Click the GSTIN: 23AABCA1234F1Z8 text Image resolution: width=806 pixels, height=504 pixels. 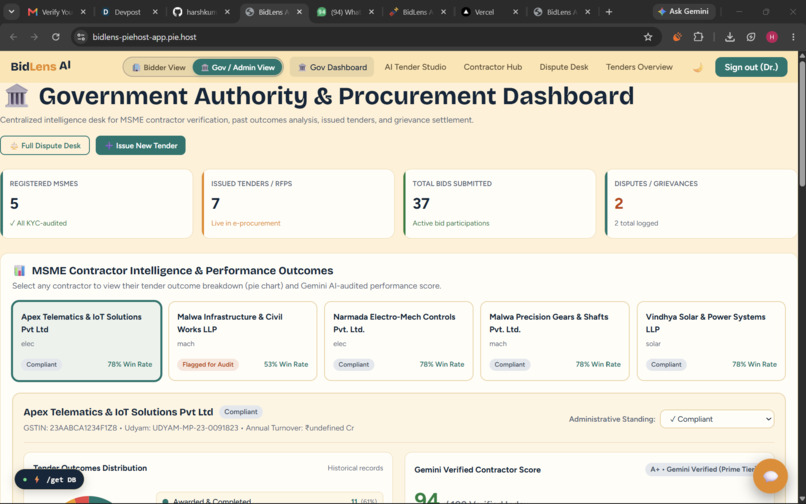(70, 428)
